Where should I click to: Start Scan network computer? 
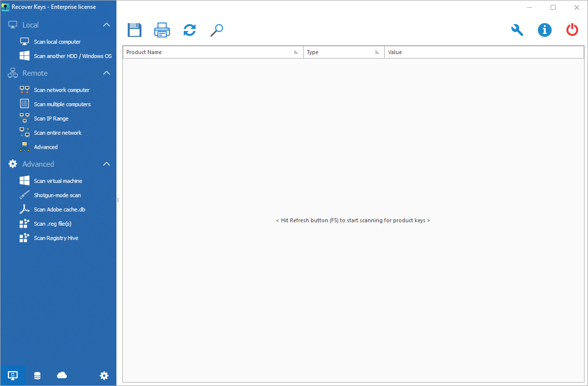click(61, 90)
